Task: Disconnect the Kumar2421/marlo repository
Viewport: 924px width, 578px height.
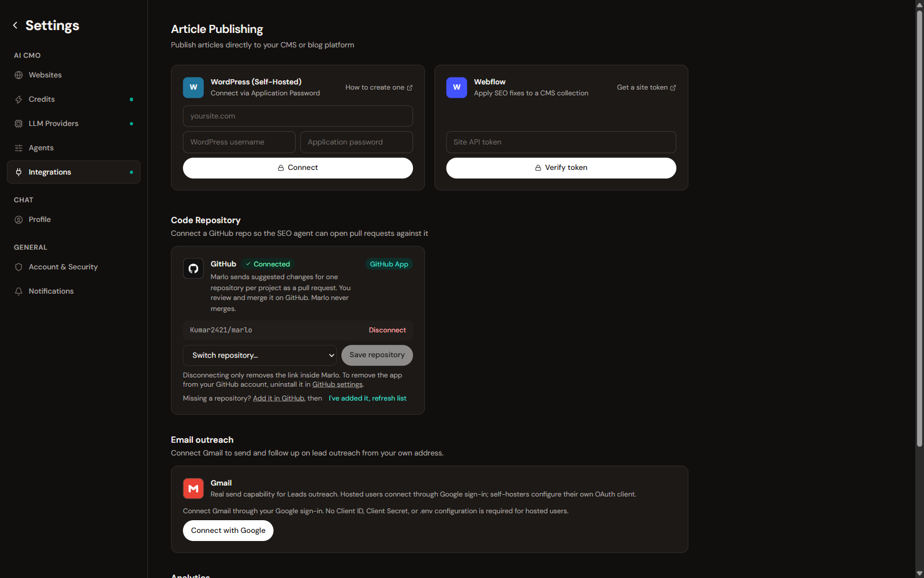Action: pyautogui.click(x=388, y=330)
